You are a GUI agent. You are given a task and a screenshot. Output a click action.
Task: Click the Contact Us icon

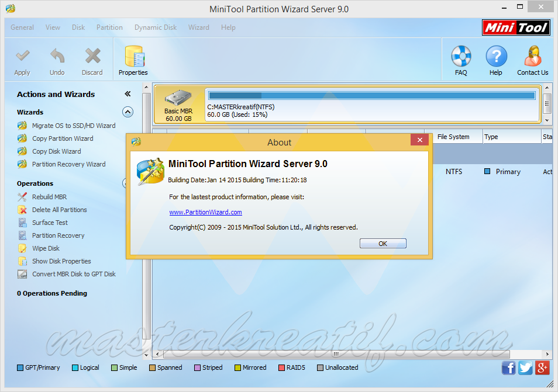(533, 56)
